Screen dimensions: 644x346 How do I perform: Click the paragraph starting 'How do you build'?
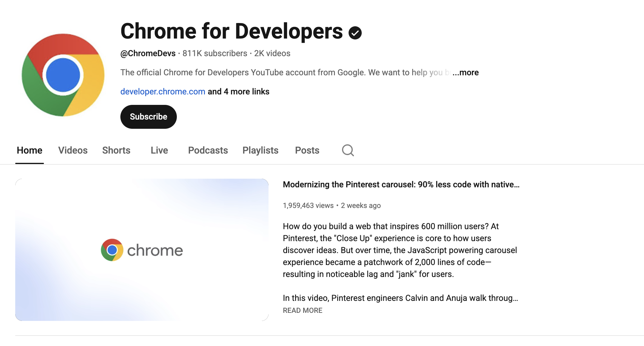pyautogui.click(x=400, y=250)
